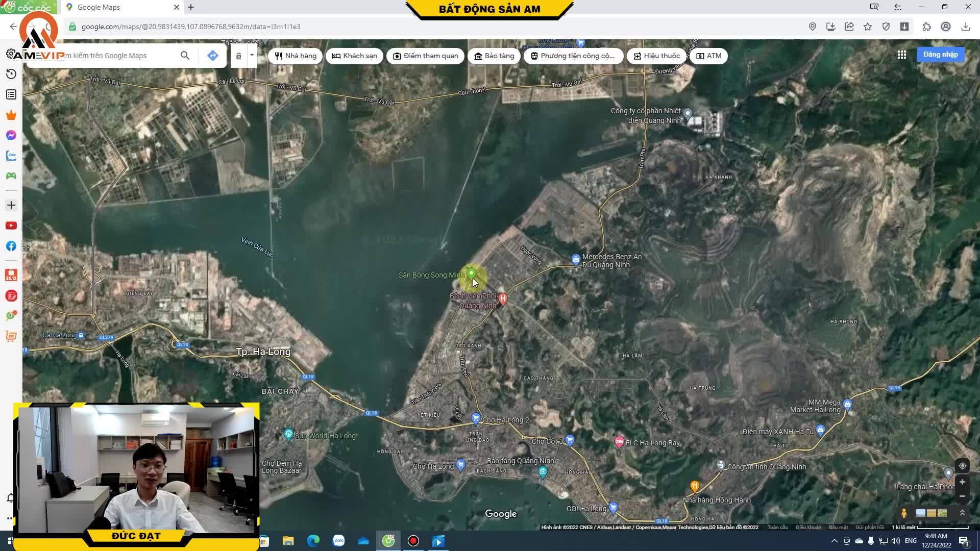The image size is (980, 551).
Task: Open browser history in the sidebar
Action: [11, 74]
